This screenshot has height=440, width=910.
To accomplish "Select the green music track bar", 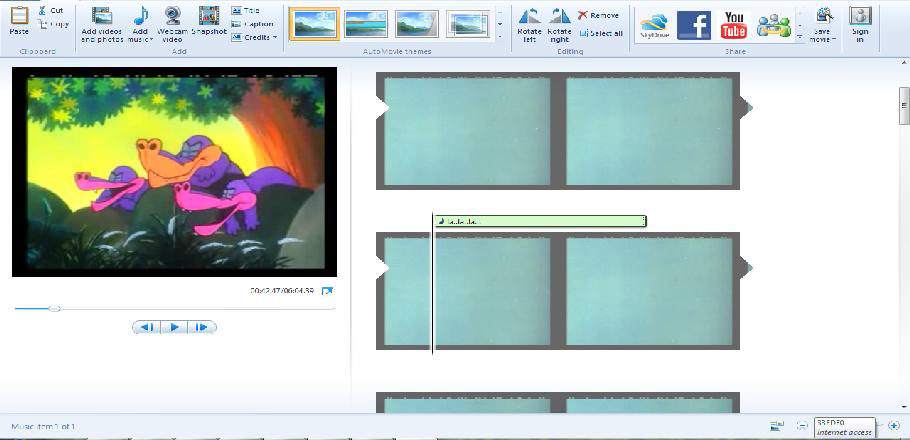I will [540, 221].
